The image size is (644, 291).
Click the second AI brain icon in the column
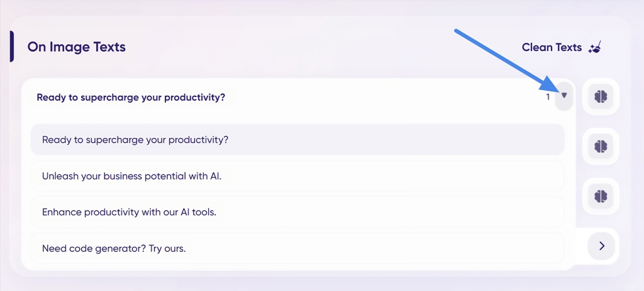coord(601,146)
